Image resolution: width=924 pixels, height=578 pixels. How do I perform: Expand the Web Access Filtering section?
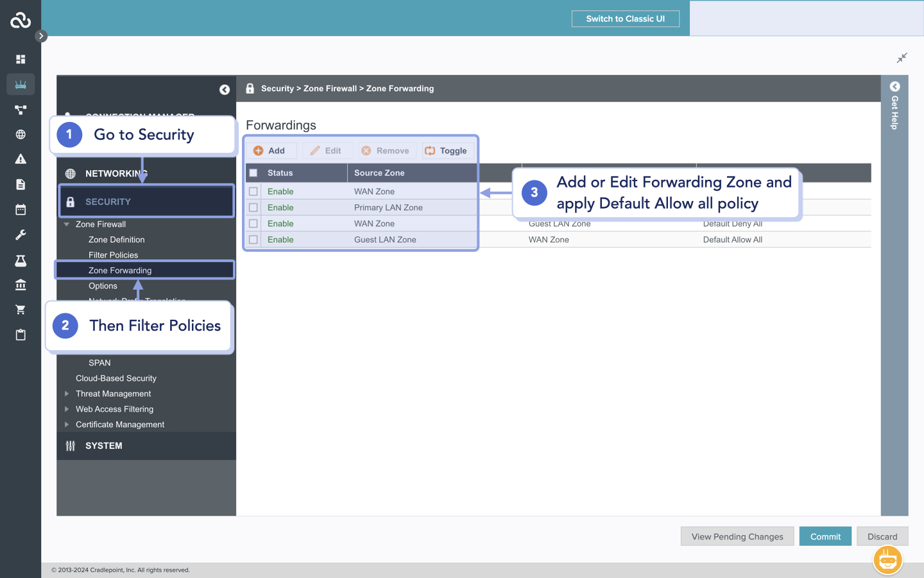(x=67, y=409)
